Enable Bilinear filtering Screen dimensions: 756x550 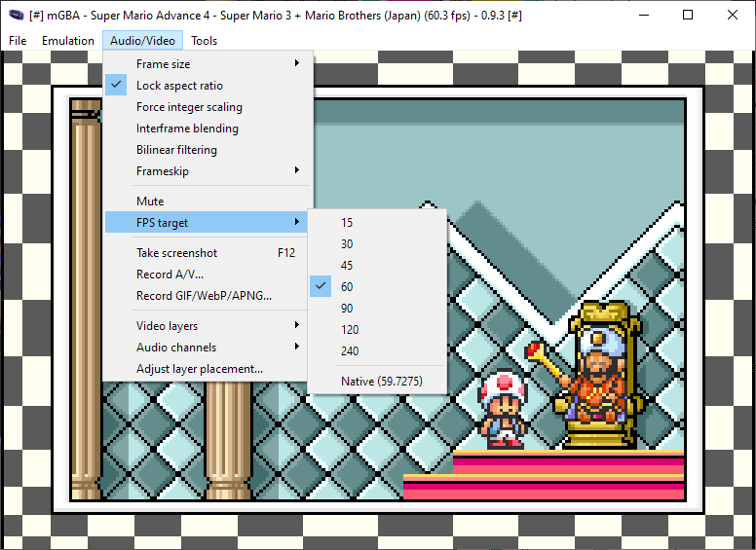pyautogui.click(x=207, y=150)
